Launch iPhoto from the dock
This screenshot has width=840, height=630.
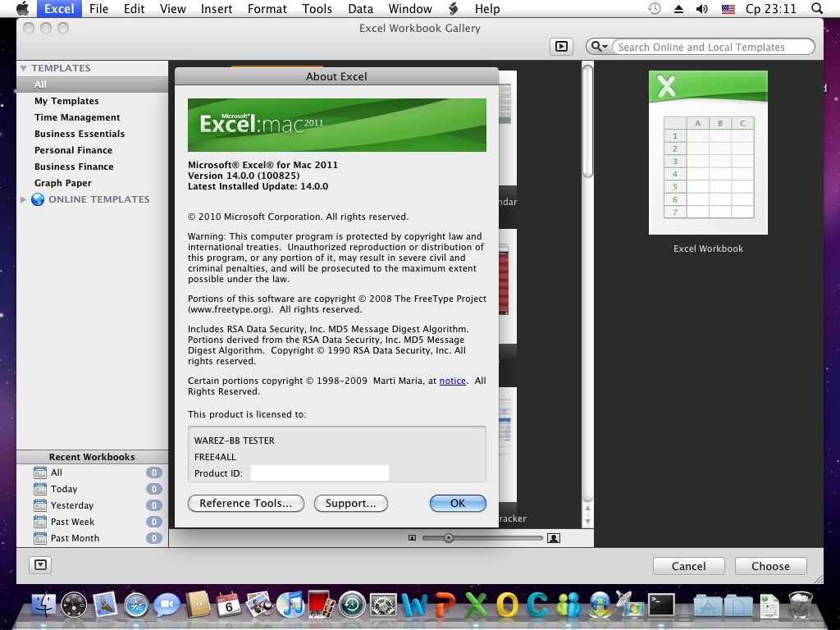(259, 605)
